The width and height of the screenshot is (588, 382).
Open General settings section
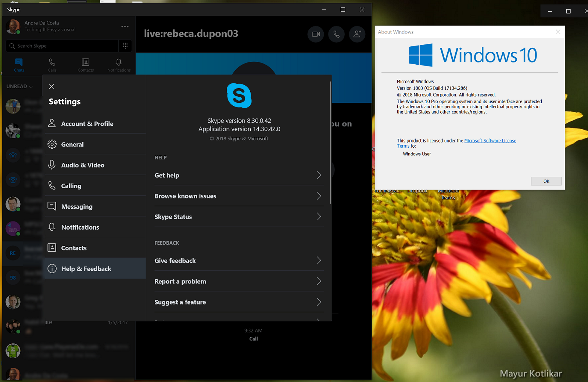pyautogui.click(x=94, y=144)
